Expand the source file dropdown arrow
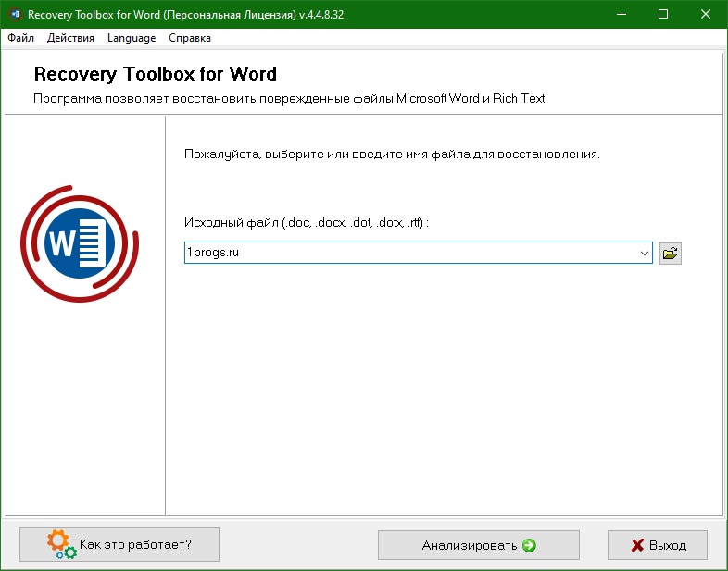 (x=644, y=254)
